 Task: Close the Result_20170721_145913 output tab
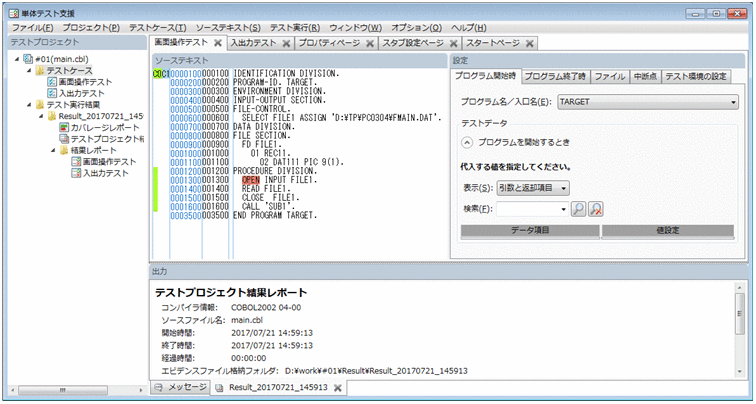[338, 388]
